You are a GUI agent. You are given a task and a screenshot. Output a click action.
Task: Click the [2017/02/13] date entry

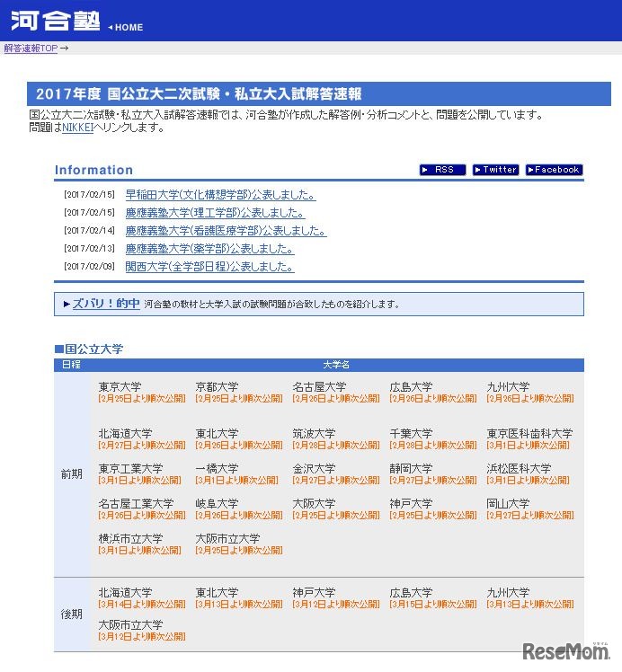coord(90,249)
